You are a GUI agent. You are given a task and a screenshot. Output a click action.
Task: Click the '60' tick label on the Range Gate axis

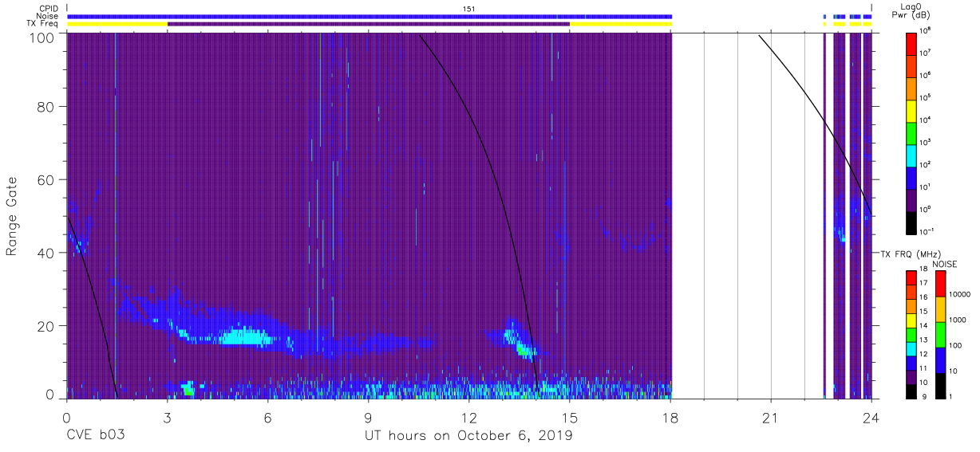tap(46, 179)
